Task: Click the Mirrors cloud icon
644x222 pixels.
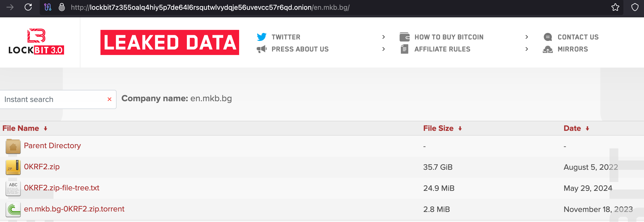Action: (x=548, y=49)
